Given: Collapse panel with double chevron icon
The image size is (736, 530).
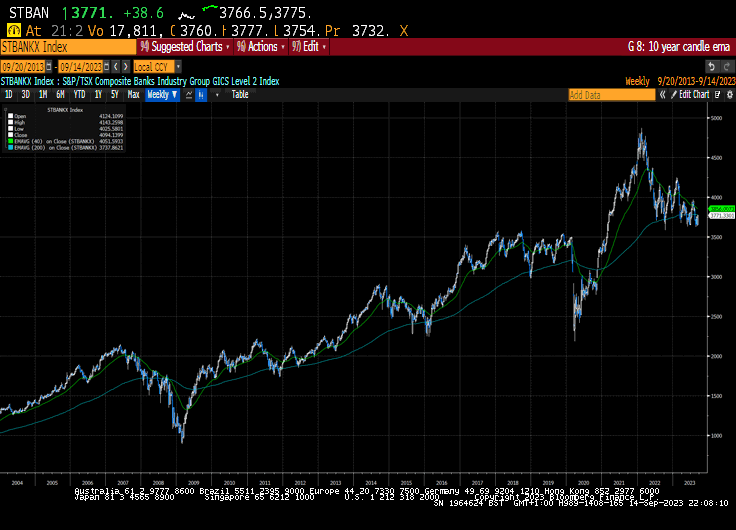Looking at the screenshot, I should pyautogui.click(x=662, y=95).
